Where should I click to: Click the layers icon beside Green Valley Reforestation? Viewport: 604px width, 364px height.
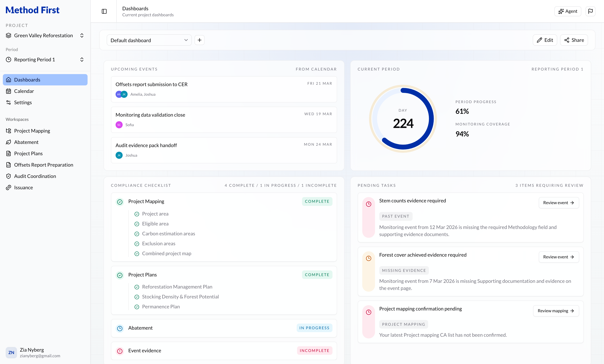[x=9, y=36]
